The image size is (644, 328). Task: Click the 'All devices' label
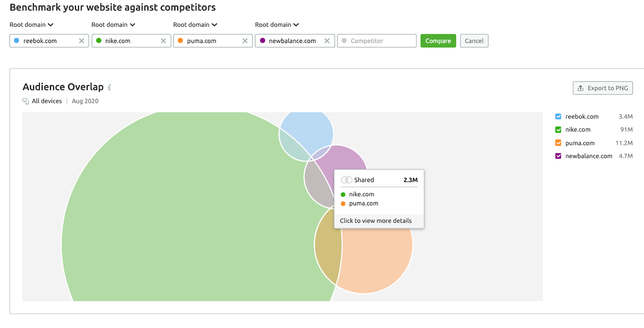[47, 101]
